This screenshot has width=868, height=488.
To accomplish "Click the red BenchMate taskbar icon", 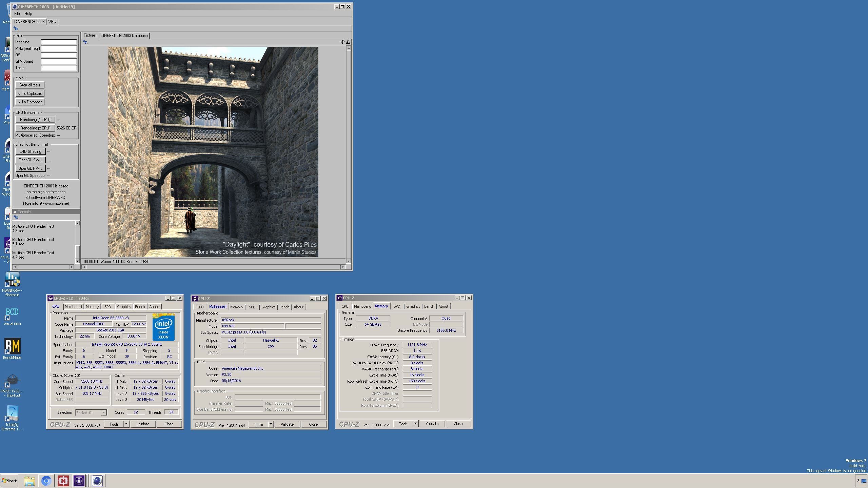I will tap(63, 481).
